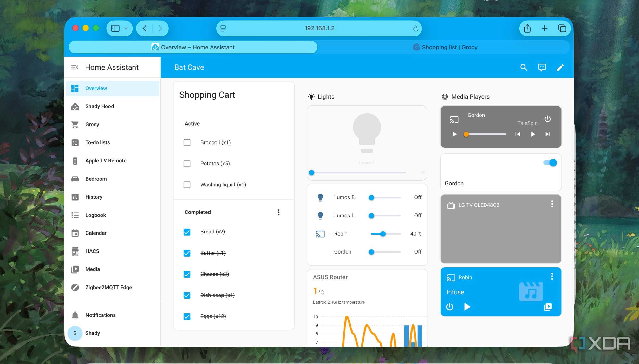Browse media on Robin Infuse card
This screenshot has height=364, width=639.
pos(548,307)
